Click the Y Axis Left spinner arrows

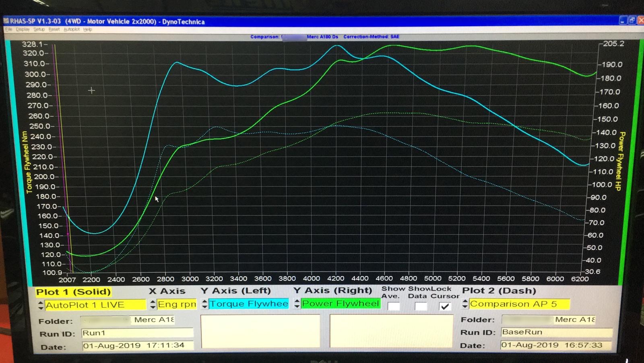click(x=204, y=304)
